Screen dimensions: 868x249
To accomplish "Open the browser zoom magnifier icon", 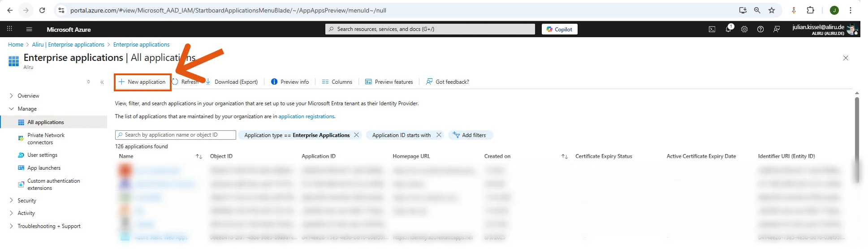I will click(x=757, y=10).
